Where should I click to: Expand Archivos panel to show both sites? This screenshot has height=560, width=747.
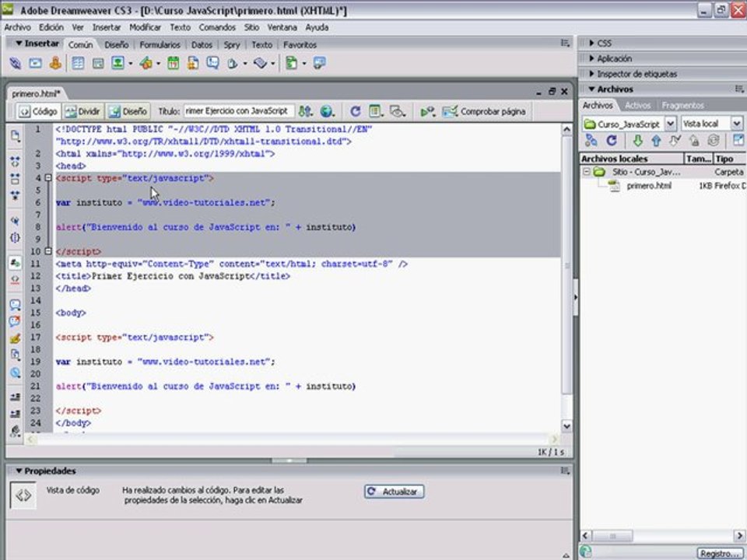738,141
